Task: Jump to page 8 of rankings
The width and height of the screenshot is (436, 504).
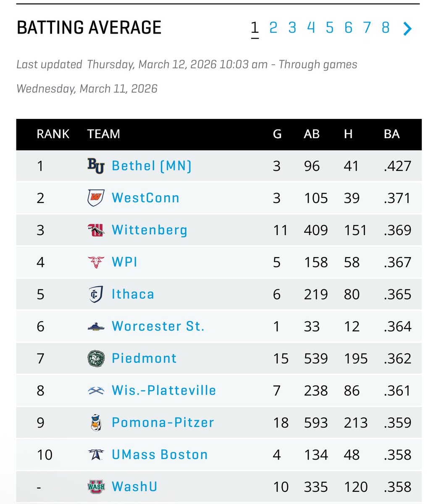Action: point(386,28)
